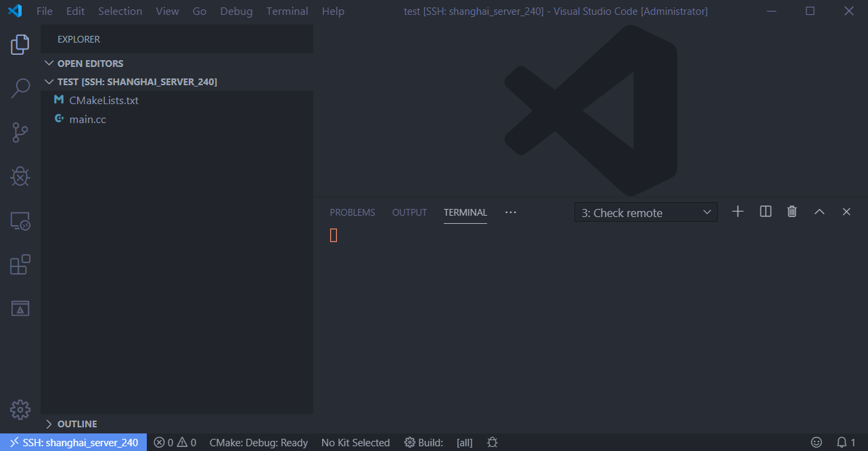
Task: Click the EXPLORER sidebar title
Action: coord(78,39)
